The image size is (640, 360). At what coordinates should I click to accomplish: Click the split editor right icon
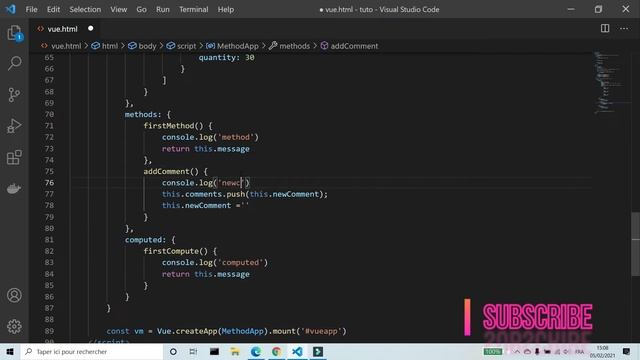pos(605,28)
